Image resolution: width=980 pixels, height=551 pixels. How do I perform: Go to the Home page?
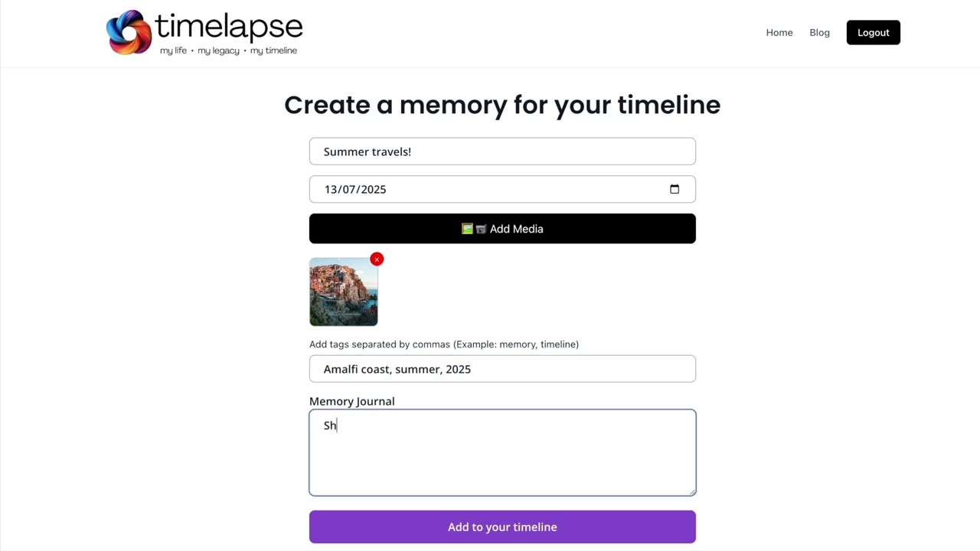(x=779, y=33)
